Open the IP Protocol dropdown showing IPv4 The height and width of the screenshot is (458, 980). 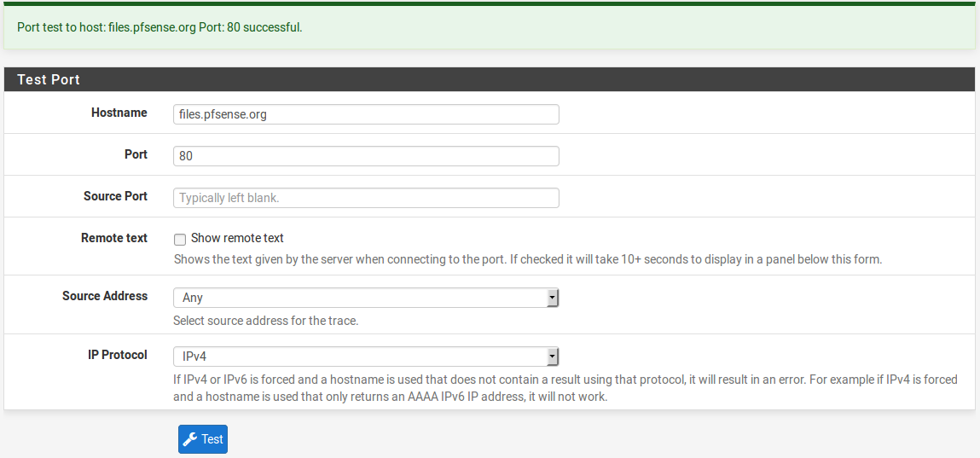tap(365, 357)
